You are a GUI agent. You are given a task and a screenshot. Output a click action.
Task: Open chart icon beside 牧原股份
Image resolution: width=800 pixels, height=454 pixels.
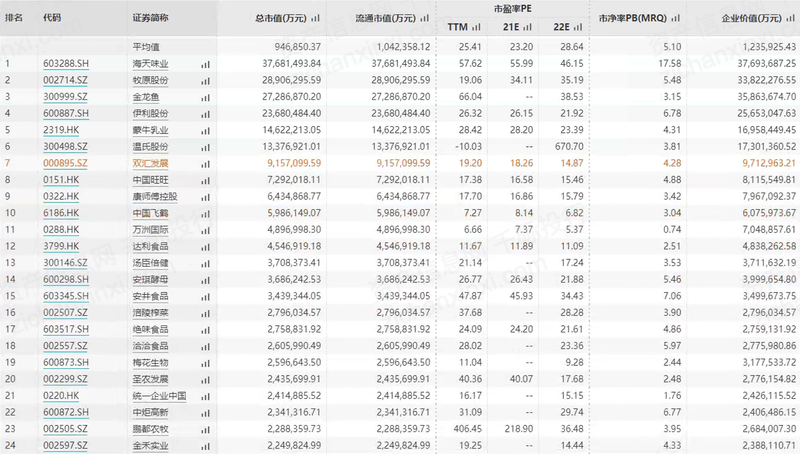tap(205, 81)
